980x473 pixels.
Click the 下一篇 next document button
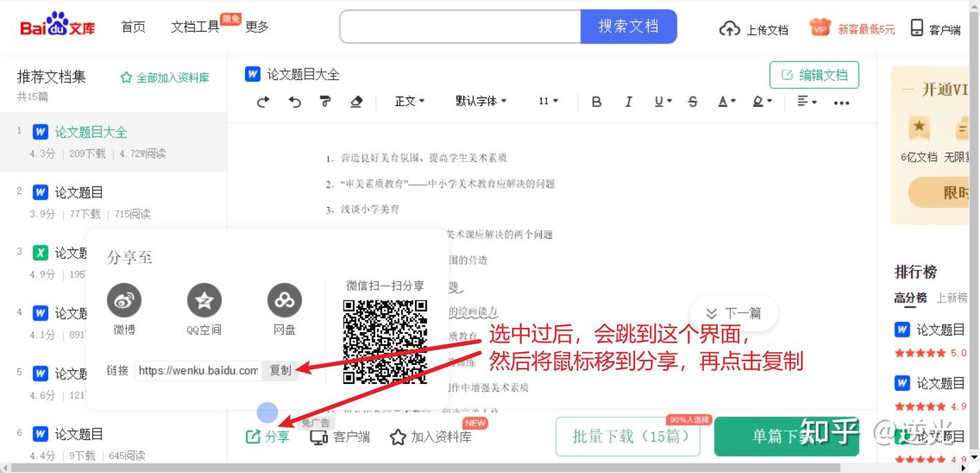(x=734, y=313)
